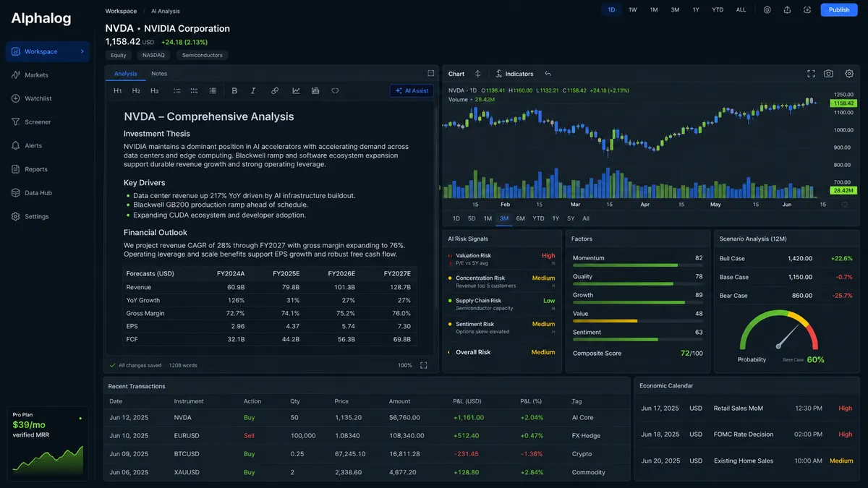Click the Gross Margin forecast row label
The image size is (868, 488).
[145, 314]
